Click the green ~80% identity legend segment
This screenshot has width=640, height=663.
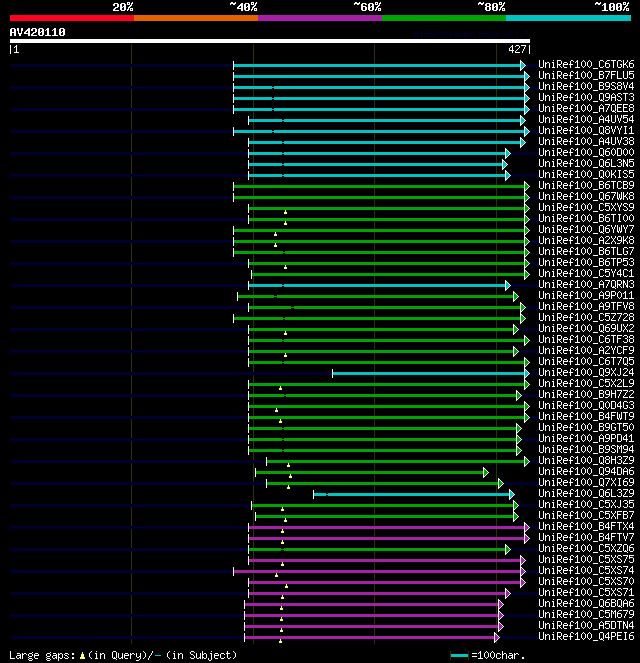444,18
